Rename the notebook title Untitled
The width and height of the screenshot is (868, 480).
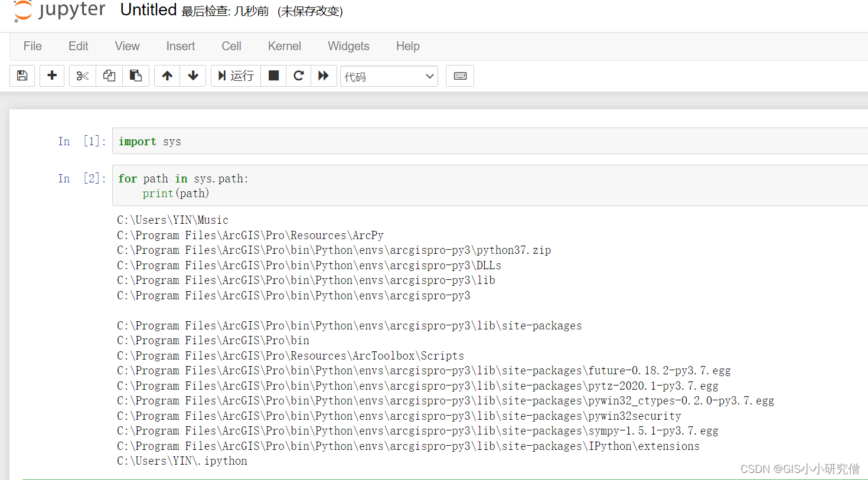point(148,10)
